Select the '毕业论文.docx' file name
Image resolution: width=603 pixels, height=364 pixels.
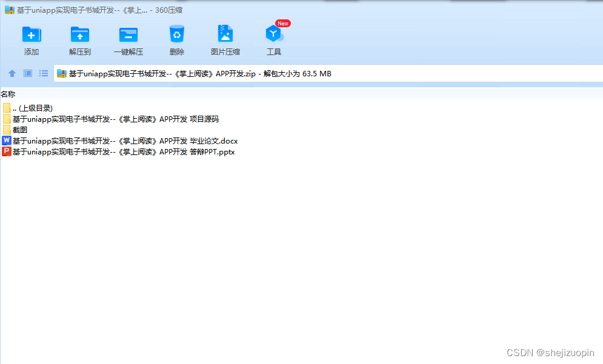(x=125, y=141)
